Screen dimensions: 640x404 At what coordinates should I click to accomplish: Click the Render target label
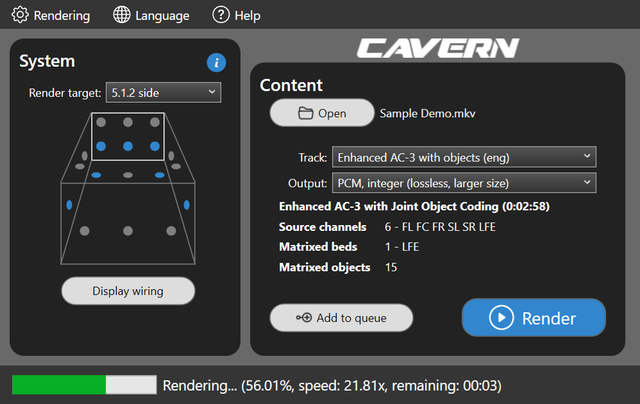(x=65, y=93)
